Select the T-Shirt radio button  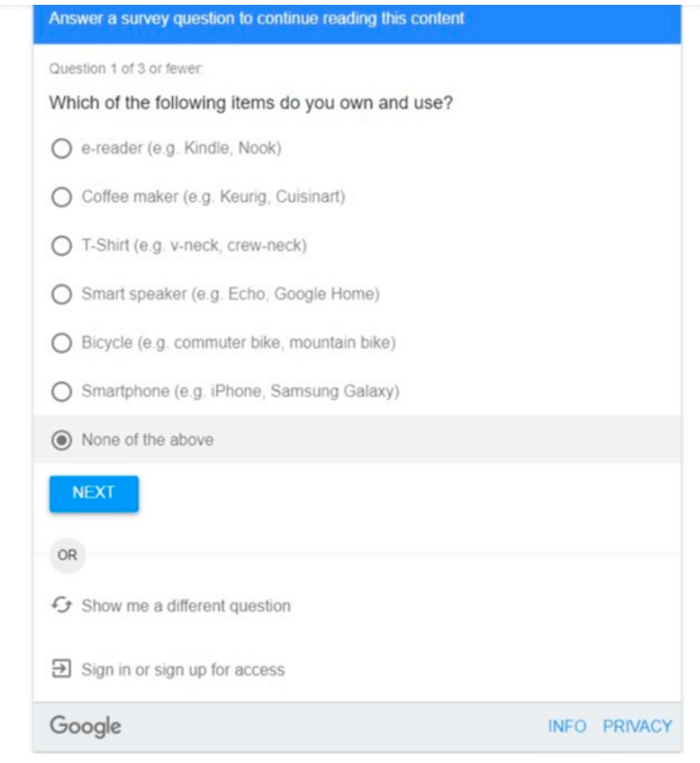tap(62, 245)
